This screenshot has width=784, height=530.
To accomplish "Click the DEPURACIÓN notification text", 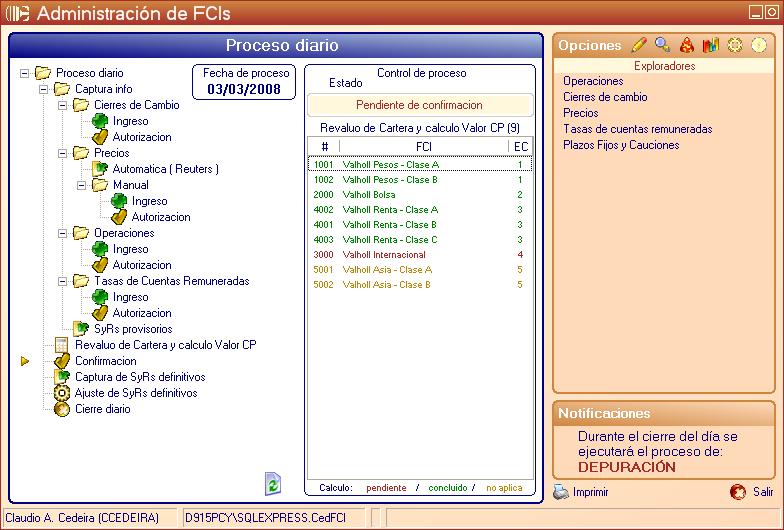I will (627, 467).
